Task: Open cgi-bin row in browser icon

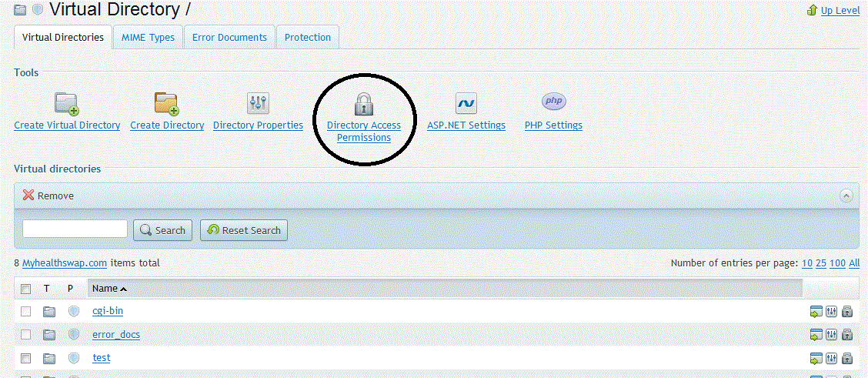Action: [x=816, y=312]
